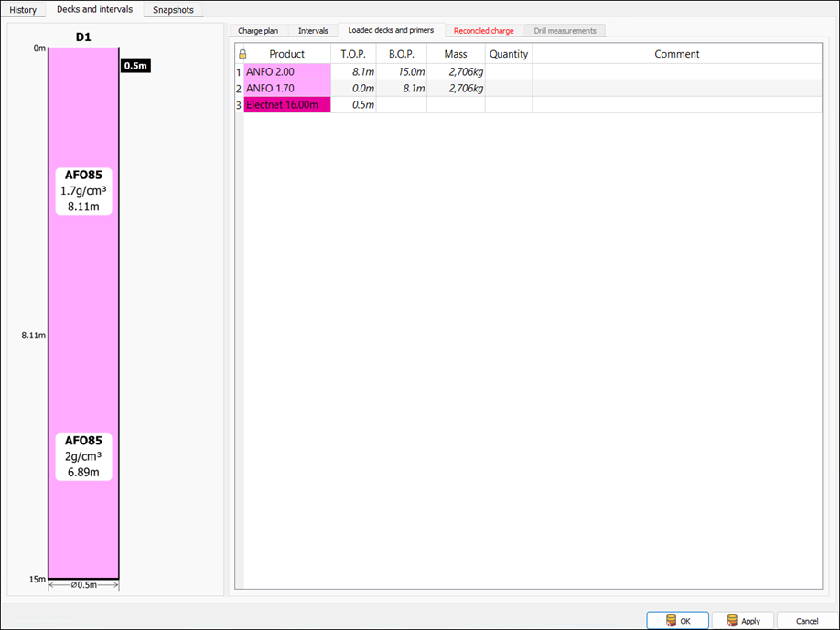Click the lock icon in table header
Viewport: 840px width, 630px height.
[242, 54]
